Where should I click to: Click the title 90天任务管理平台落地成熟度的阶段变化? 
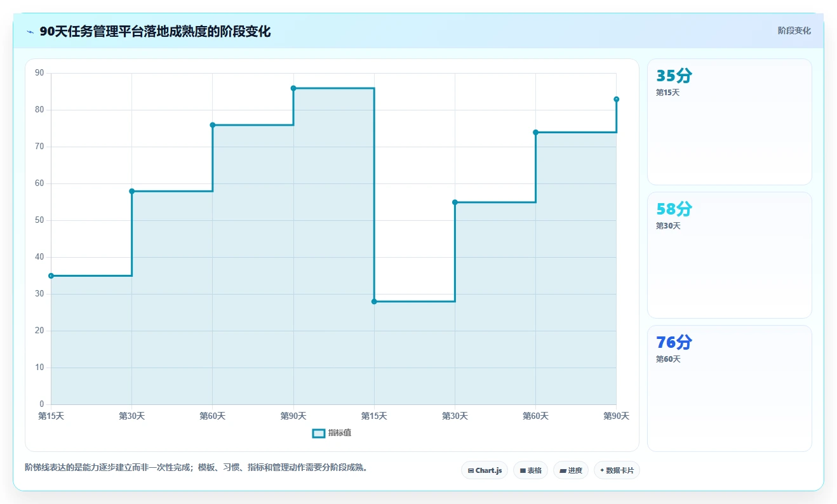point(155,32)
